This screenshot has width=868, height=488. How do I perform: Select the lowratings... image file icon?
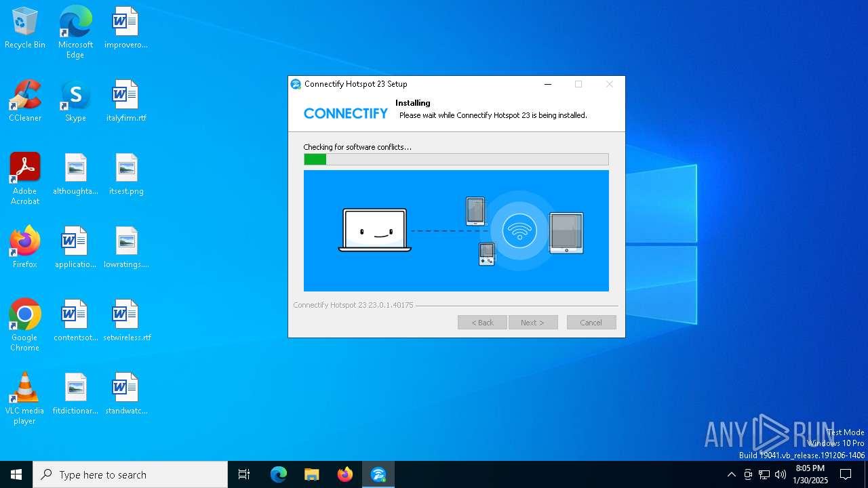tap(126, 248)
